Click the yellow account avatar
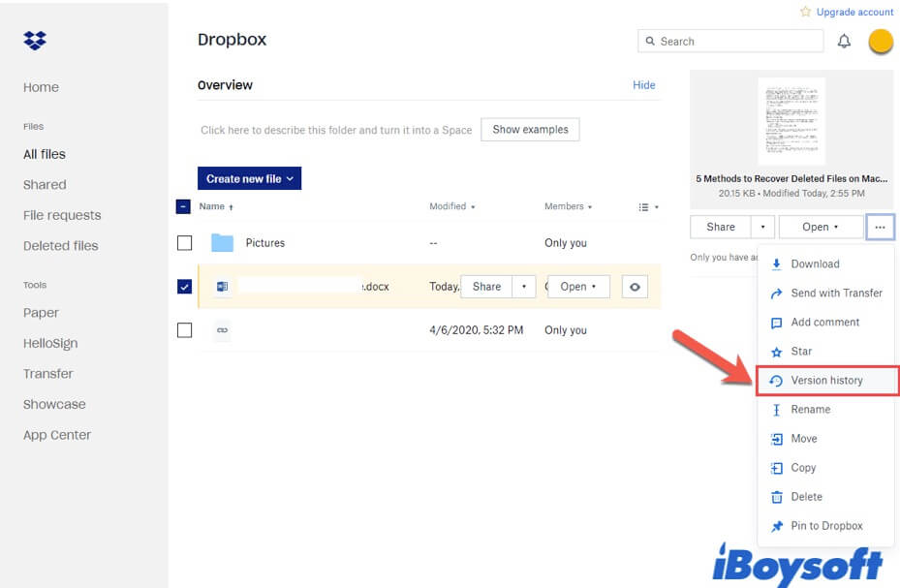Viewport: 900px width, 588px height. [881, 42]
